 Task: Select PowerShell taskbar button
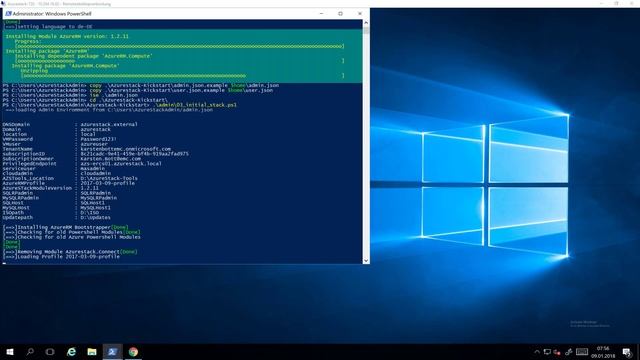pos(112,352)
